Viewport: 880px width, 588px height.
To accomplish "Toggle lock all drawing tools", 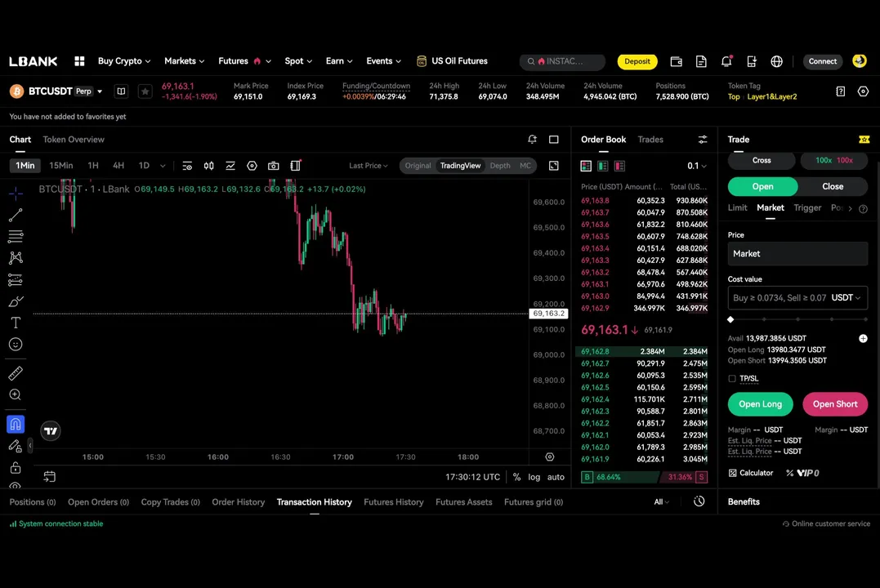I will click(16, 467).
